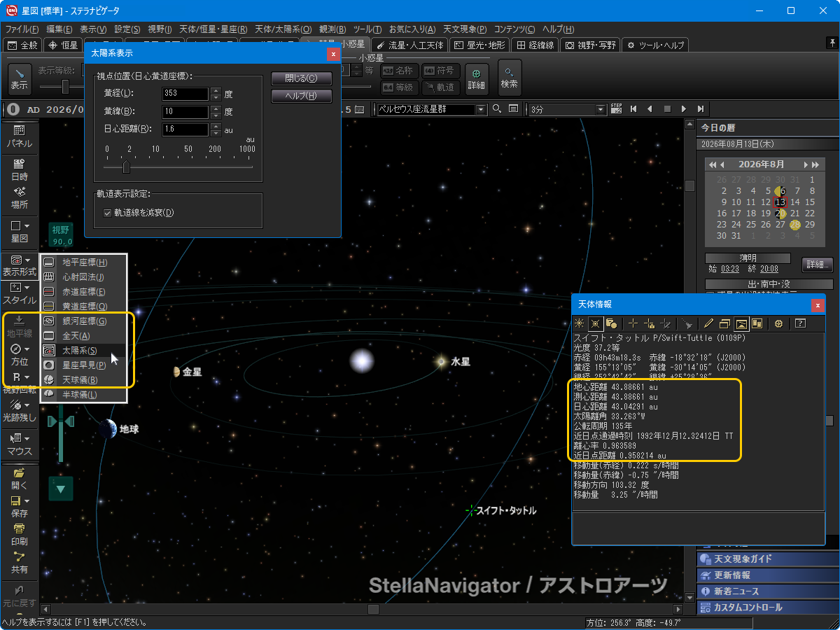840x630 pixels.
Task: Click the overlapping windows icon in 天体情報
Action: [x=724, y=323]
